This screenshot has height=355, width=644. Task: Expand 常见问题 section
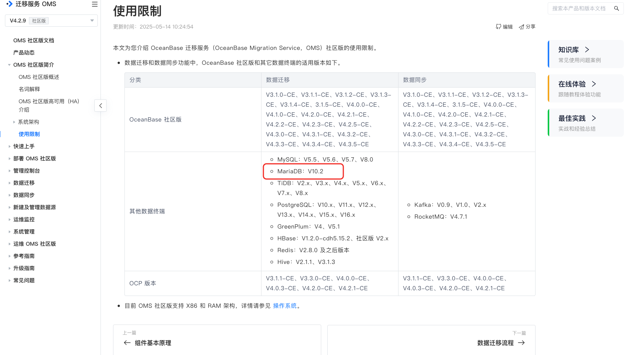9,280
